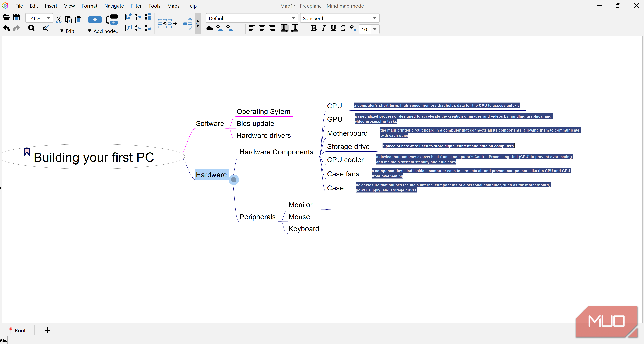644x344 pixels.
Task: Click the Freeplane application logo
Action: [5, 6]
